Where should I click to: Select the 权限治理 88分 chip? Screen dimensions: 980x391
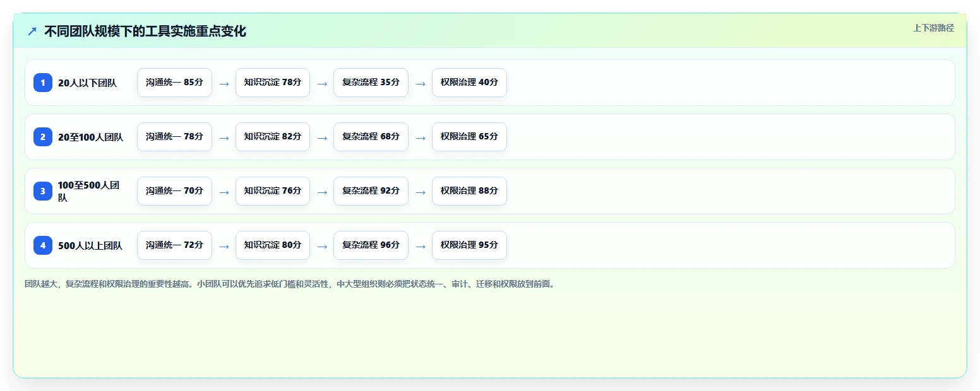(469, 191)
